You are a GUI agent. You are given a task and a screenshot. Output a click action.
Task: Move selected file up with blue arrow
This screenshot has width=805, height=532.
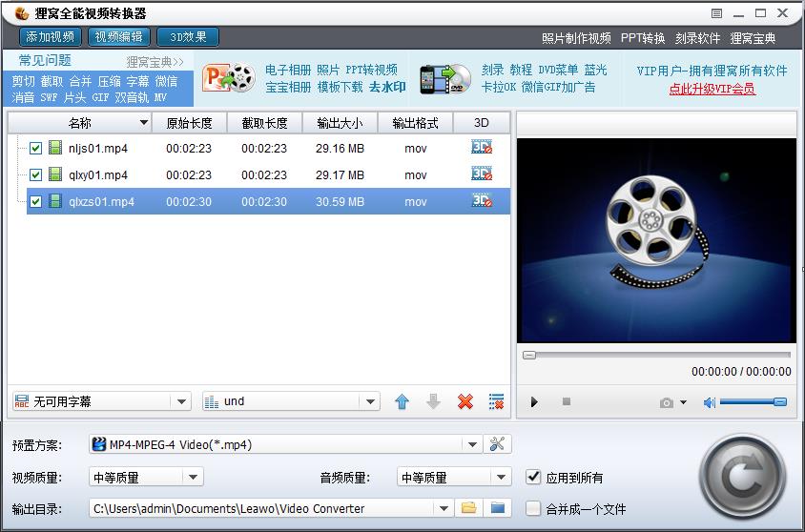402,402
